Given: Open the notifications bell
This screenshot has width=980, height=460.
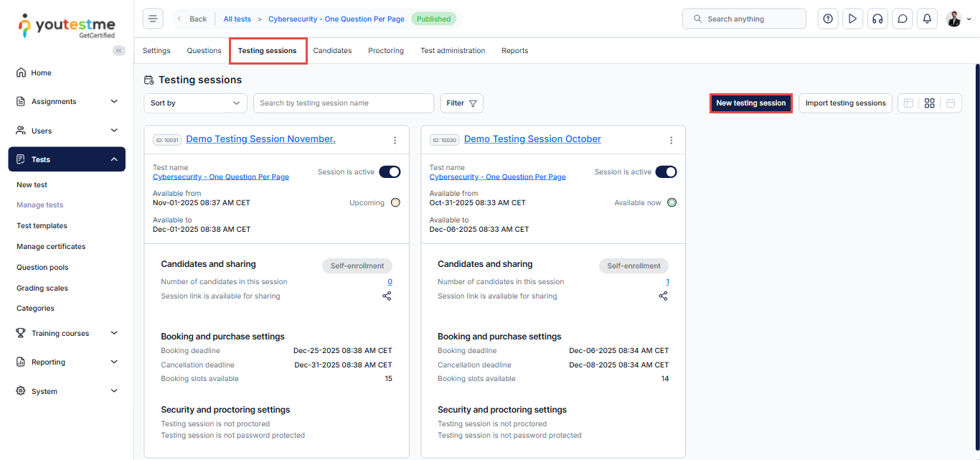Looking at the screenshot, I should pyautogui.click(x=927, y=19).
